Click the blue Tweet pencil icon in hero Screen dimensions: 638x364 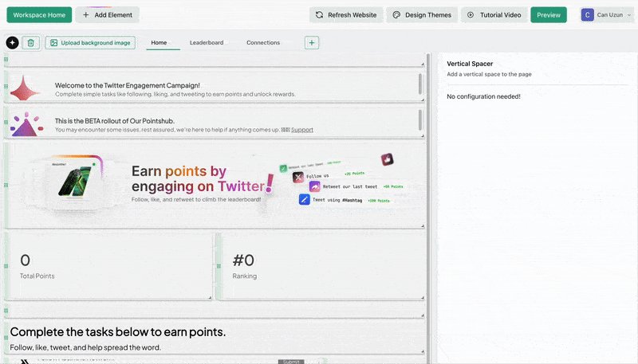(305, 199)
